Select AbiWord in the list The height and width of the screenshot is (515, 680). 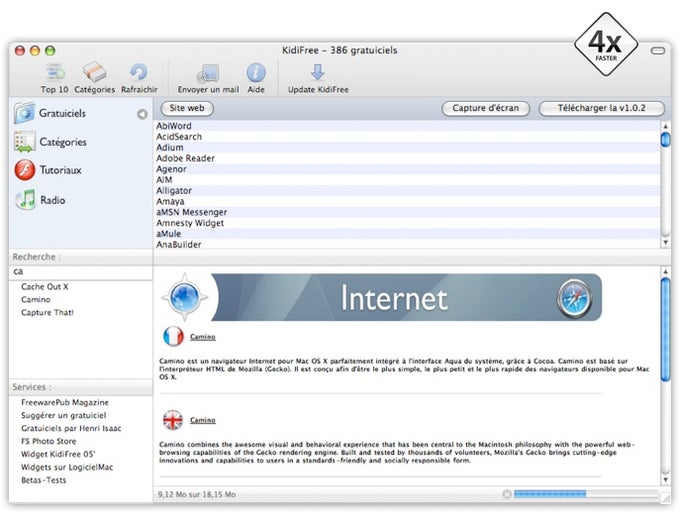(x=407, y=126)
